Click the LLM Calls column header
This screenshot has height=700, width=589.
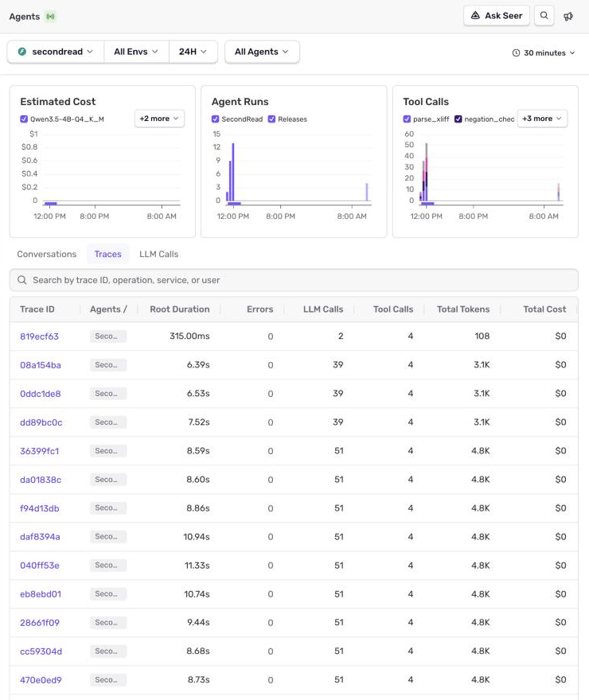coord(323,309)
